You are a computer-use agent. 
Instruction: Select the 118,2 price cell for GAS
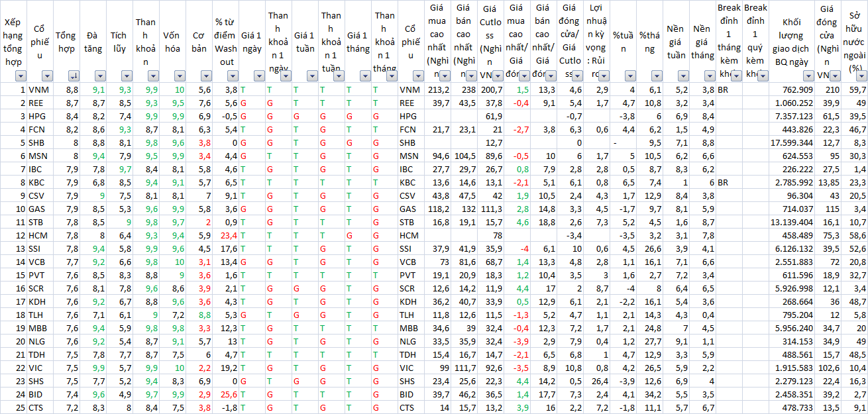[438, 209]
